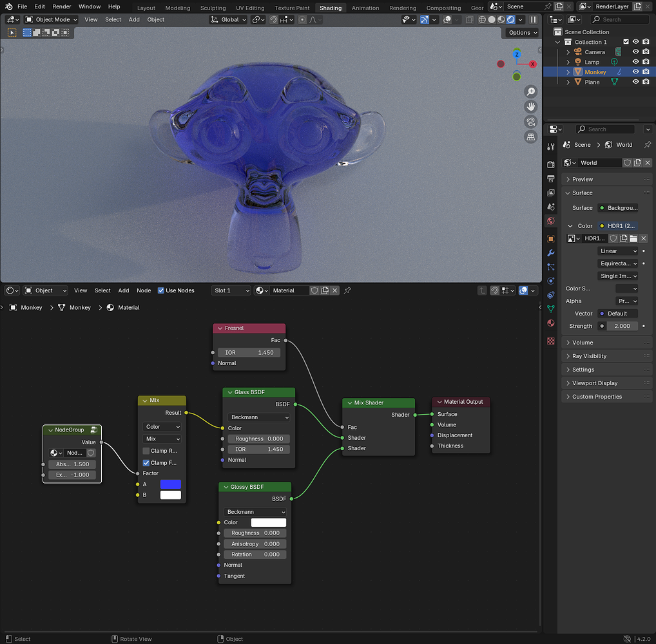Open the Object Constraints properties tab

pyautogui.click(x=550, y=295)
